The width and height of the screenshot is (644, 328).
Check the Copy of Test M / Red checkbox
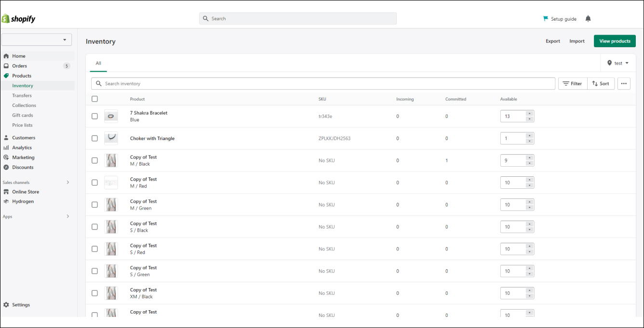click(x=94, y=183)
